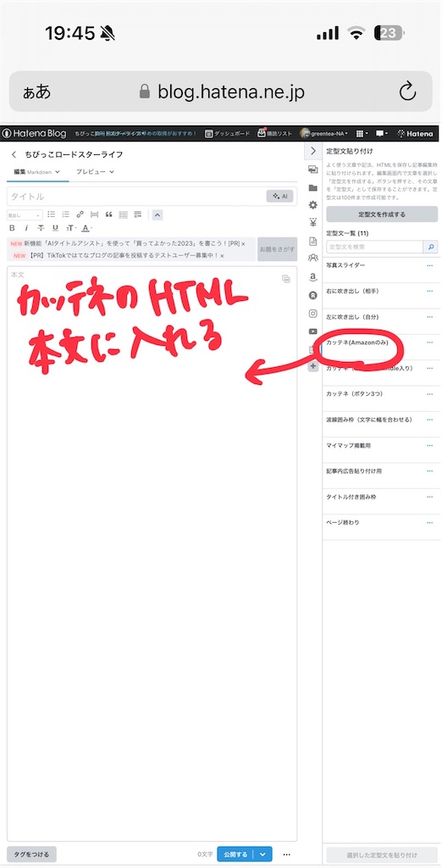Screen dimensions: 442x868
Task: Toggle bold formatting with the B icon
Action: (12, 228)
